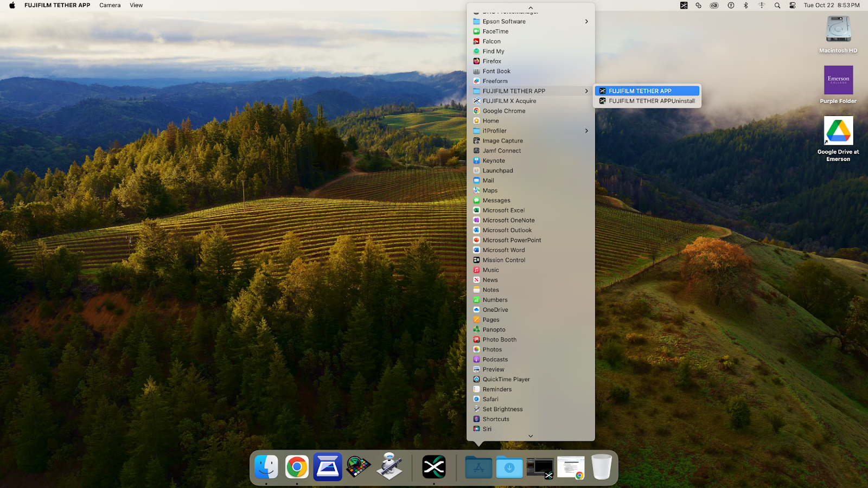Launch Keynote from the applications list
The height and width of the screenshot is (488, 868).
tap(531, 160)
